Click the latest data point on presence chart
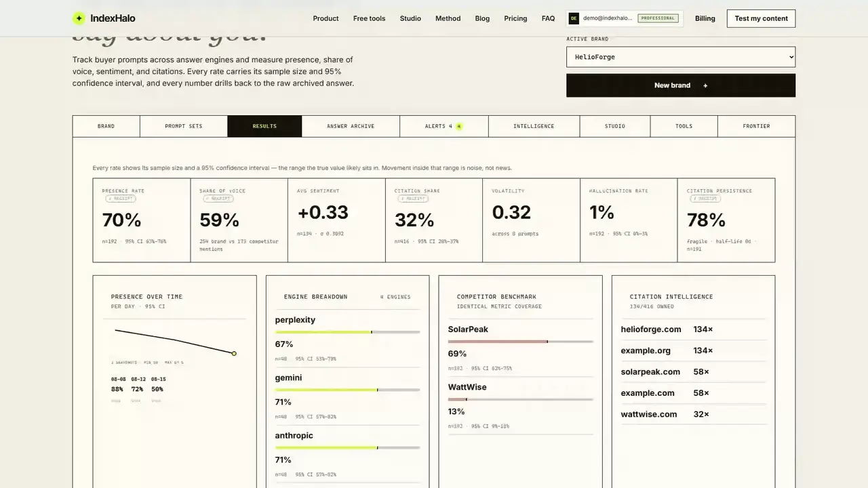The width and height of the screenshot is (868, 488). (x=234, y=353)
